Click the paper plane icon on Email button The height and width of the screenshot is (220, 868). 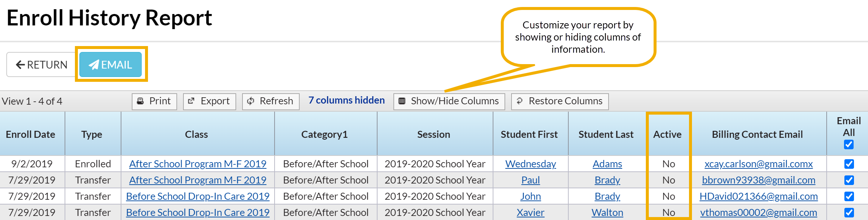pyautogui.click(x=94, y=65)
